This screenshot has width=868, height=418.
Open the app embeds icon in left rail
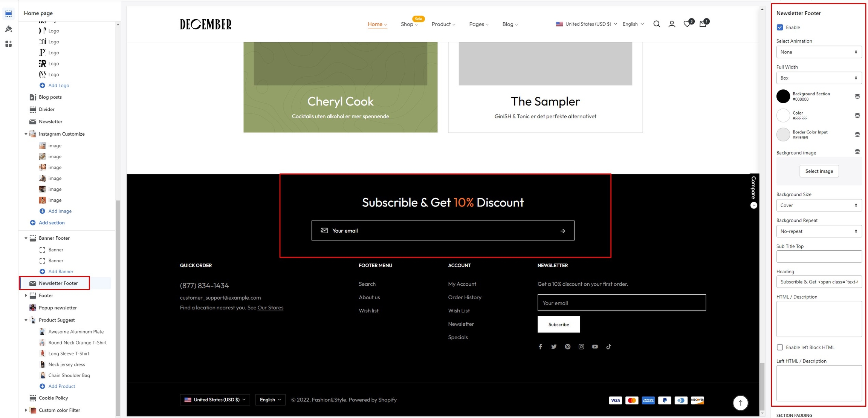(8, 44)
